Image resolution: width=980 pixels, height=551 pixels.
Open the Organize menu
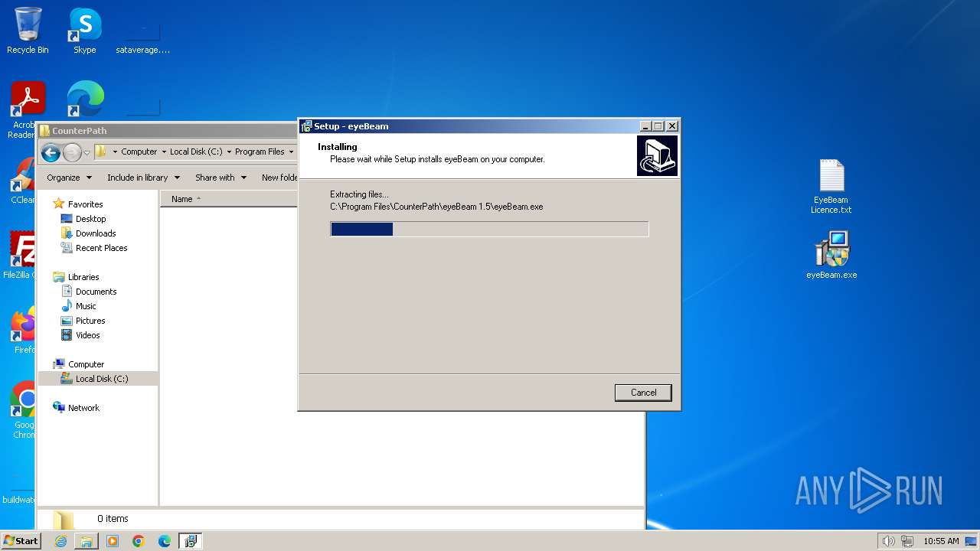click(69, 178)
